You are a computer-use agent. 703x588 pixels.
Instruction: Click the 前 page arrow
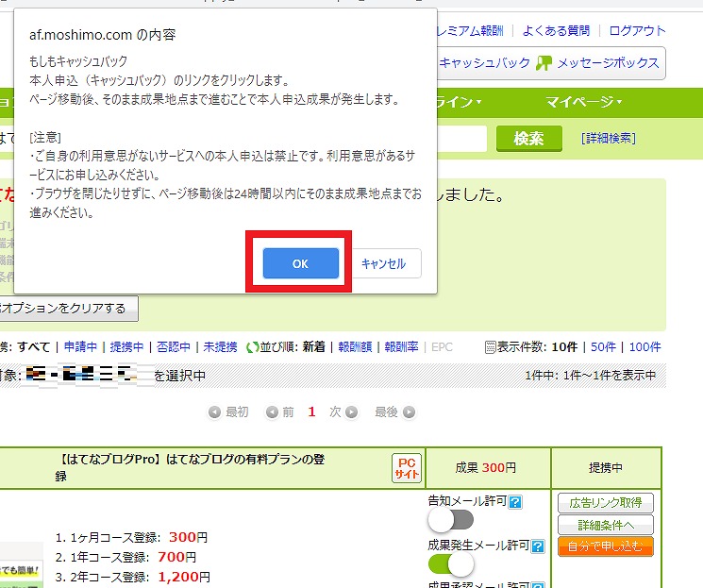272,412
